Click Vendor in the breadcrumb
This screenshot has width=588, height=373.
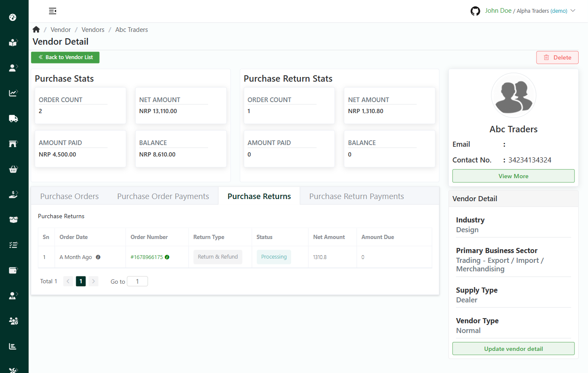(x=60, y=30)
